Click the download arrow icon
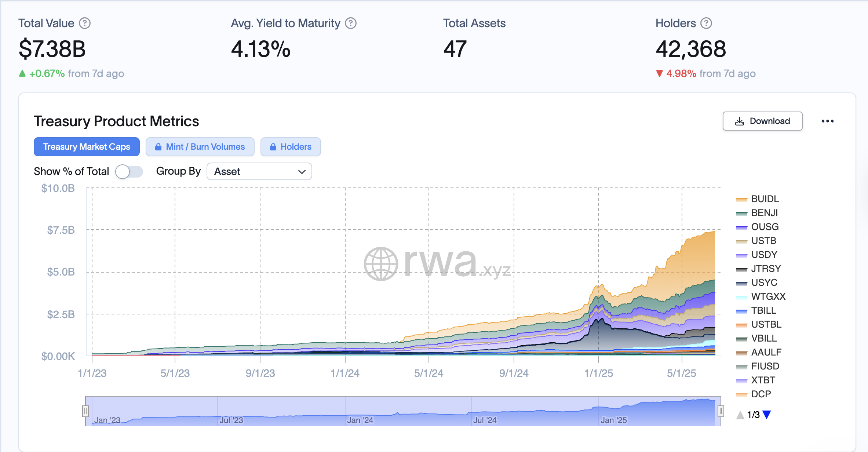This screenshot has width=868, height=452. click(740, 121)
